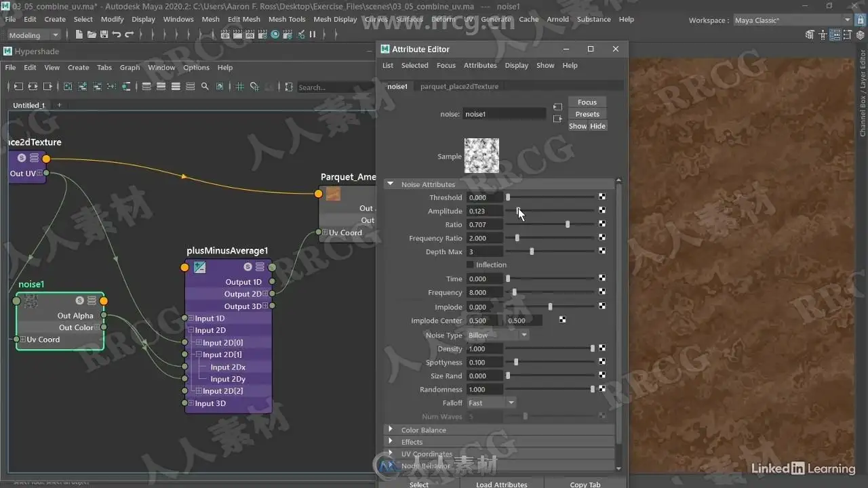Viewport: 868px width, 488px height.
Task: Click the Show button in Attribute Editor
Action: pyautogui.click(x=578, y=126)
